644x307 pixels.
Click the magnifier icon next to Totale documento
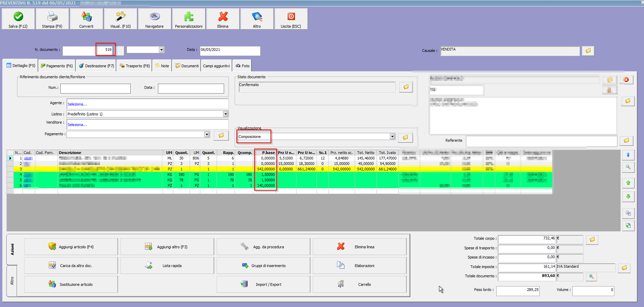click(x=591, y=277)
